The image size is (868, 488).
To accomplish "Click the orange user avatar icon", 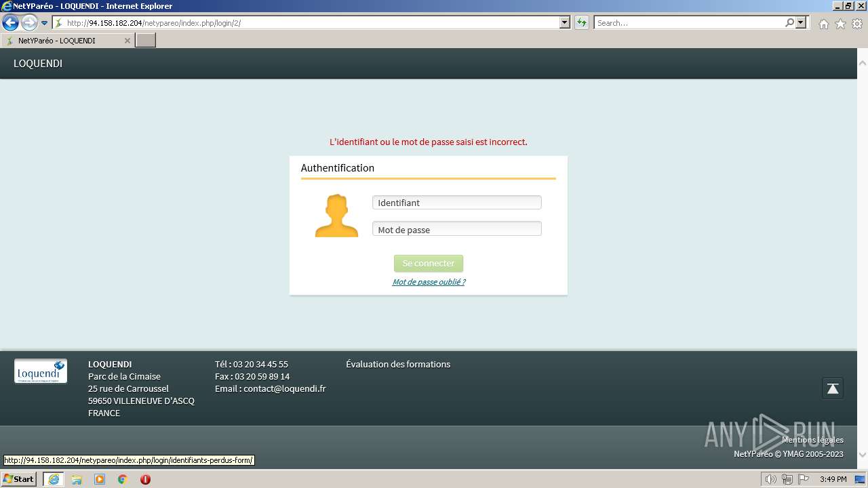I will [x=336, y=216].
